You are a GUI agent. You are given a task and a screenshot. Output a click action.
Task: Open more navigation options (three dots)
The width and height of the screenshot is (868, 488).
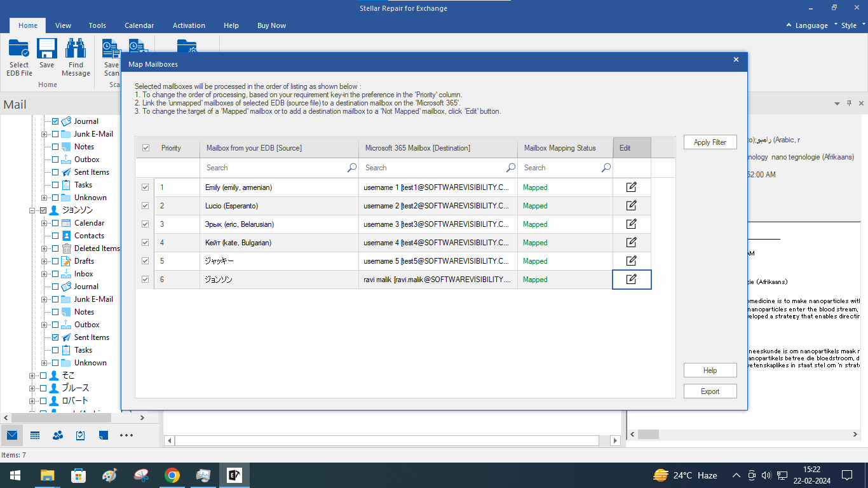(126, 435)
